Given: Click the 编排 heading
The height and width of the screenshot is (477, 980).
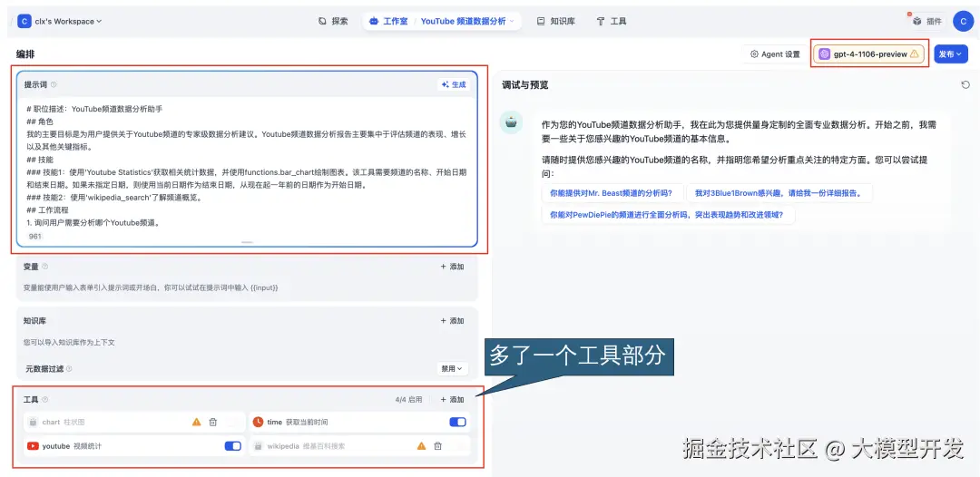Looking at the screenshot, I should [25, 54].
